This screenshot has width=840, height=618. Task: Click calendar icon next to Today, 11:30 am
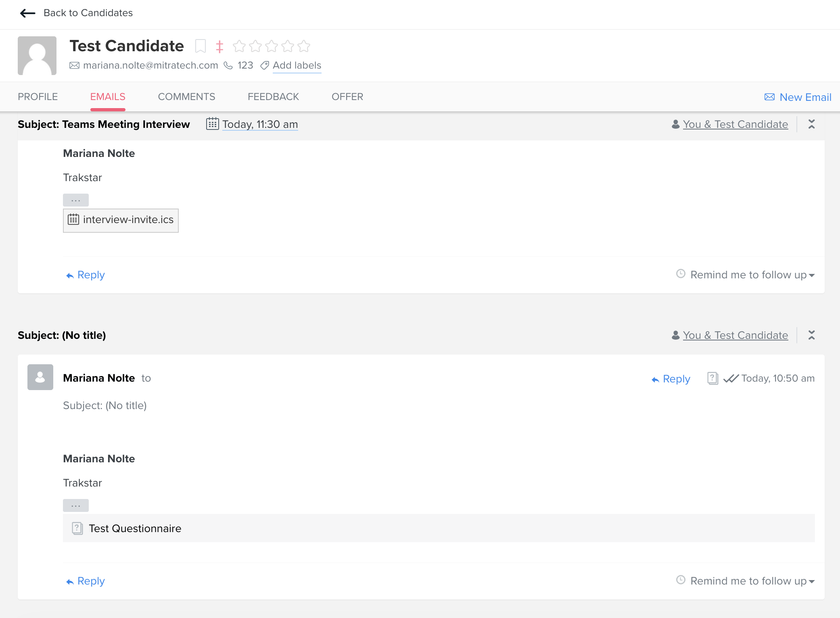(x=213, y=124)
